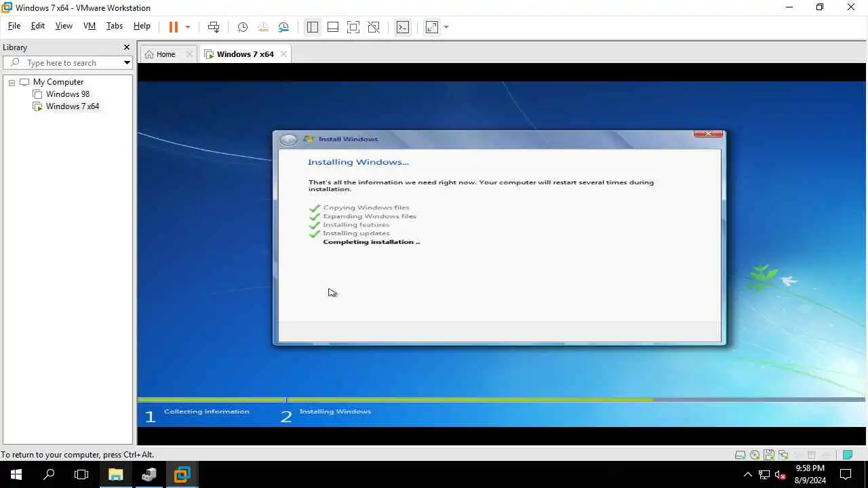Click the installation progress bar
868x488 pixels.
click(501, 400)
